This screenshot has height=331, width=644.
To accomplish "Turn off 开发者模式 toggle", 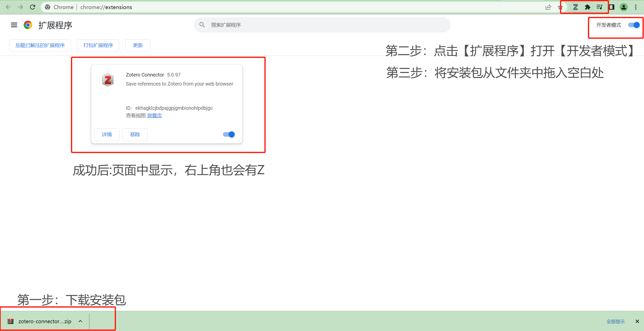I will 634,25.
